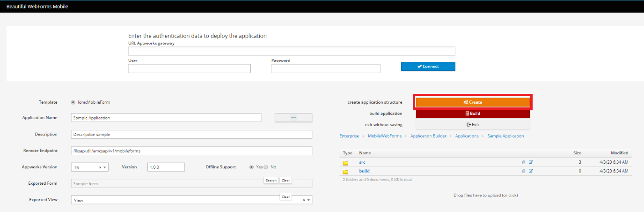Select the IonicMobileForm template radio button
Viewport: 644px width, 212px height.
(x=73, y=102)
